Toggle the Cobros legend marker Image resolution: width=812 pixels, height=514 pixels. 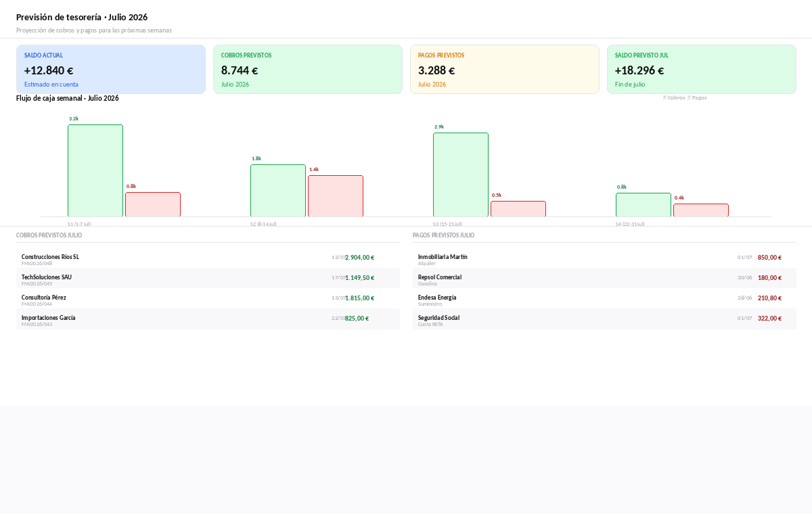(665, 97)
